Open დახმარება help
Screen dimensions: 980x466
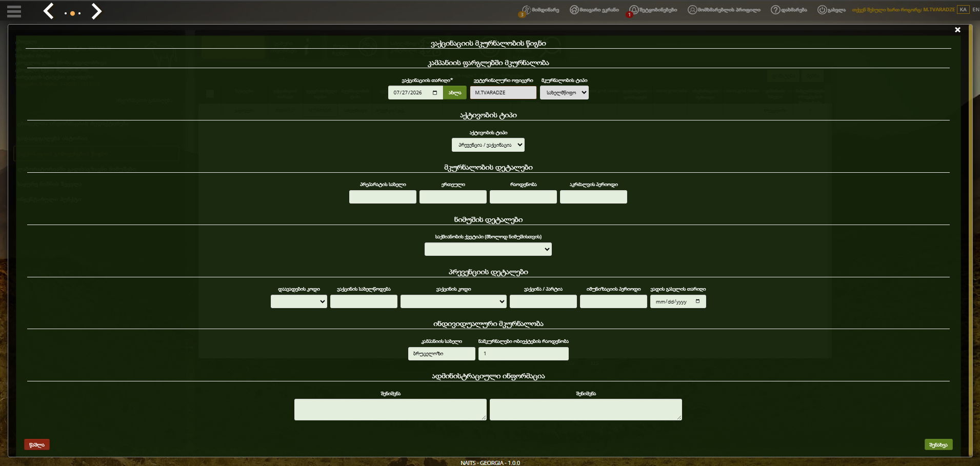(789, 10)
